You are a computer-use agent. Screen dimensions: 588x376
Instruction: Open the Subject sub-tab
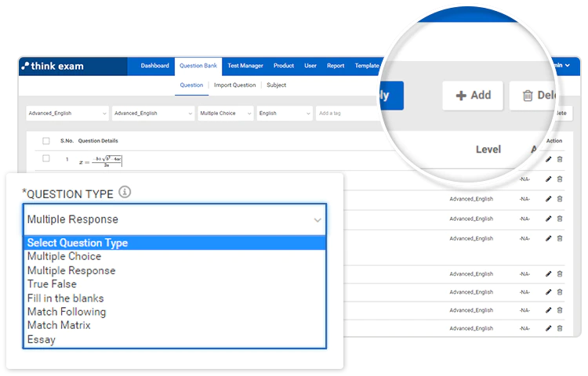tap(277, 85)
